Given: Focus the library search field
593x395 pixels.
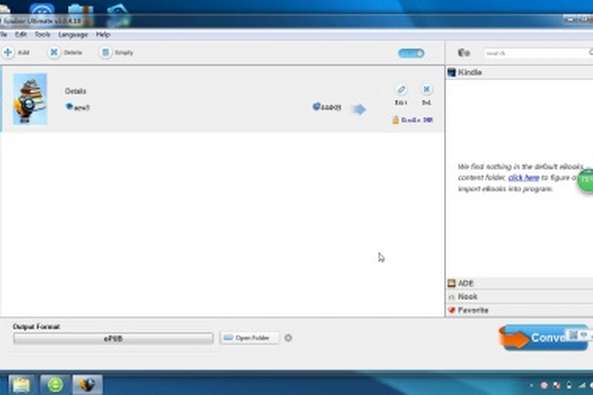Looking at the screenshot, I should [536, 53].
